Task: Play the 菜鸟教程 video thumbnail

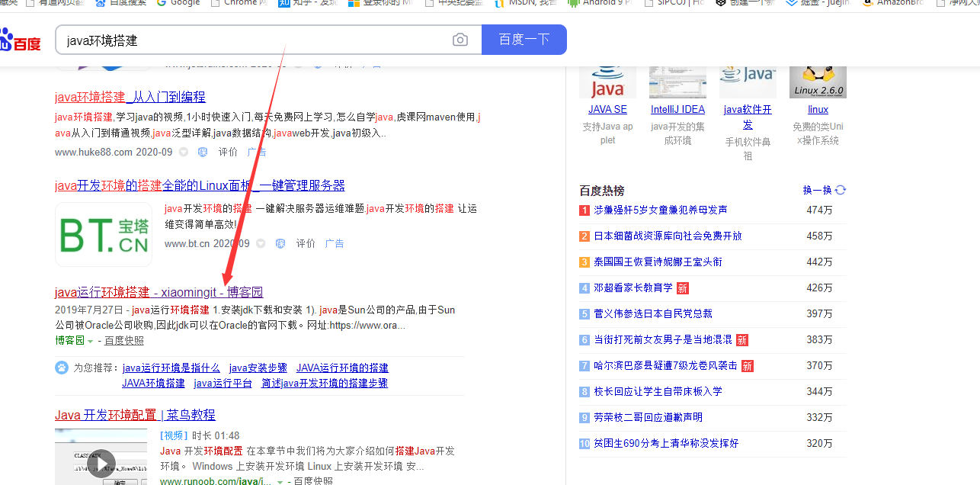Action: pos(101,462)
